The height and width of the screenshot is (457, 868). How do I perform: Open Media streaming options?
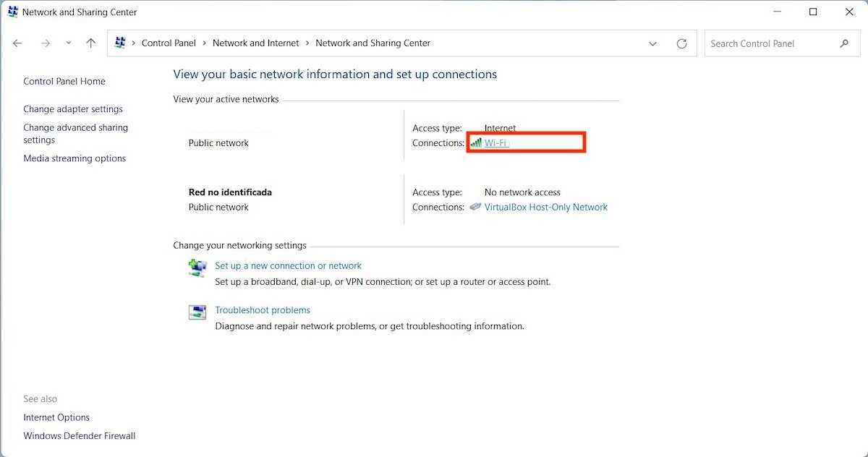pyautogui.click(x=75, y=158)
